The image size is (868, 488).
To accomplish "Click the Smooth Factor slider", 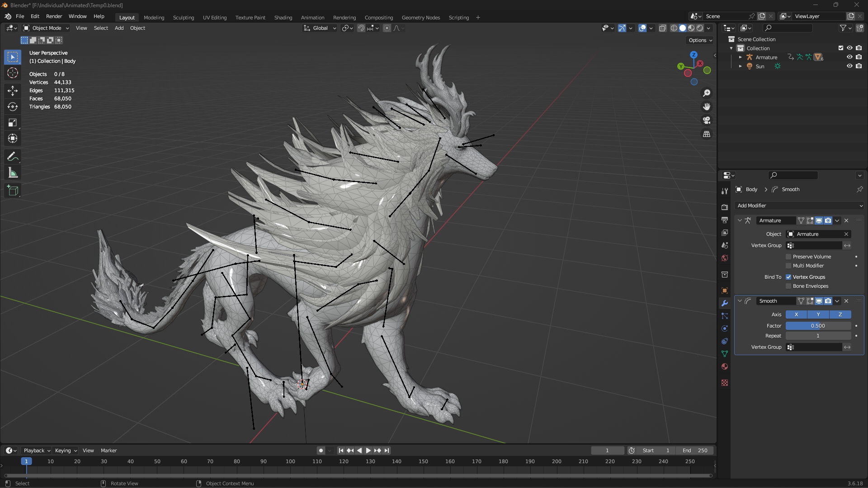I will [818, 326].
